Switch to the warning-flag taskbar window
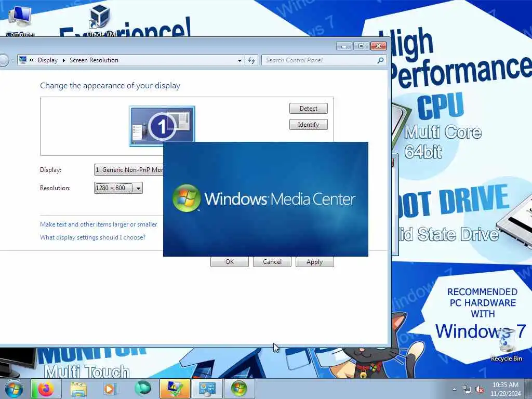This screenshot has width=532, height=399. 175,389
